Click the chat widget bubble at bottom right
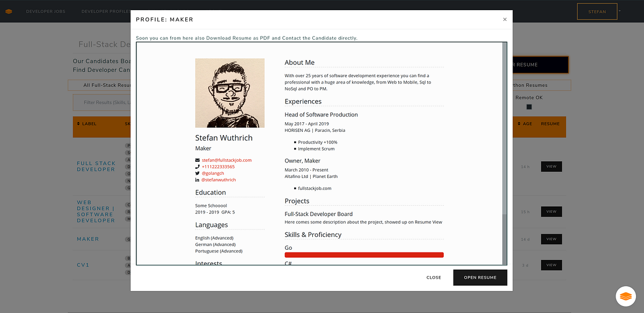 click(626, 296)
